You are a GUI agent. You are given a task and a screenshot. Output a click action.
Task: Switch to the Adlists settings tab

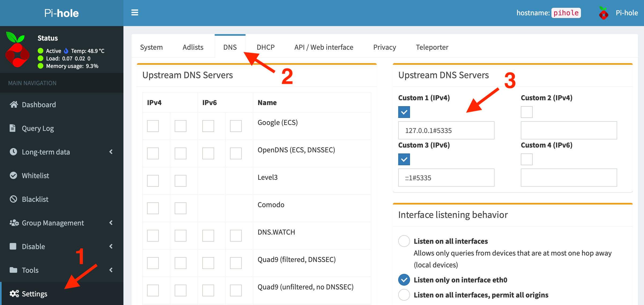click(x=193, y=47)
